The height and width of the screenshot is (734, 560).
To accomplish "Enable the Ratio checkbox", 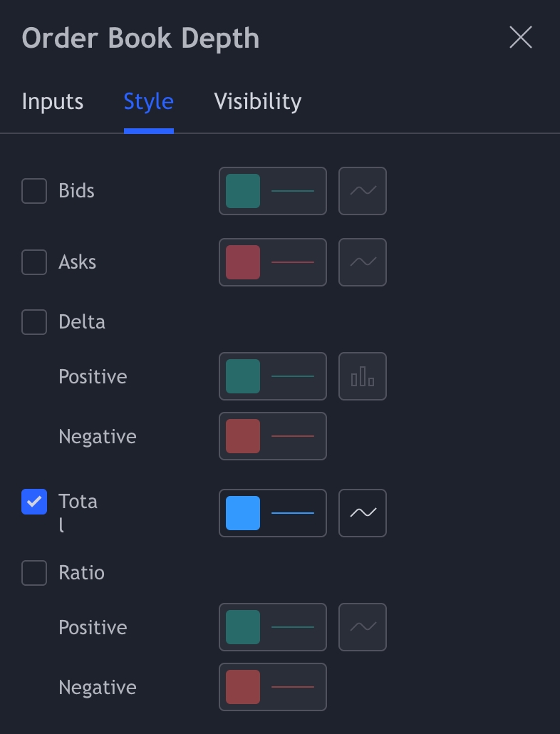I will tap(34, 573).
